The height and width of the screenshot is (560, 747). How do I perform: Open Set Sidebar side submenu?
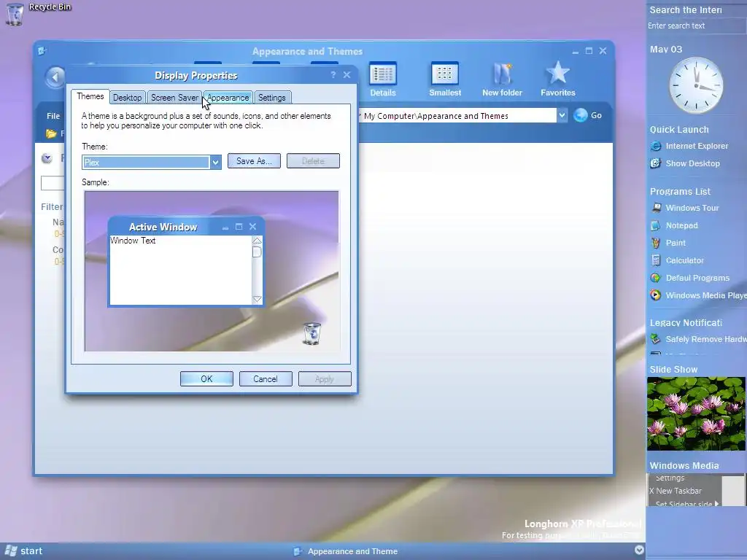686,503
